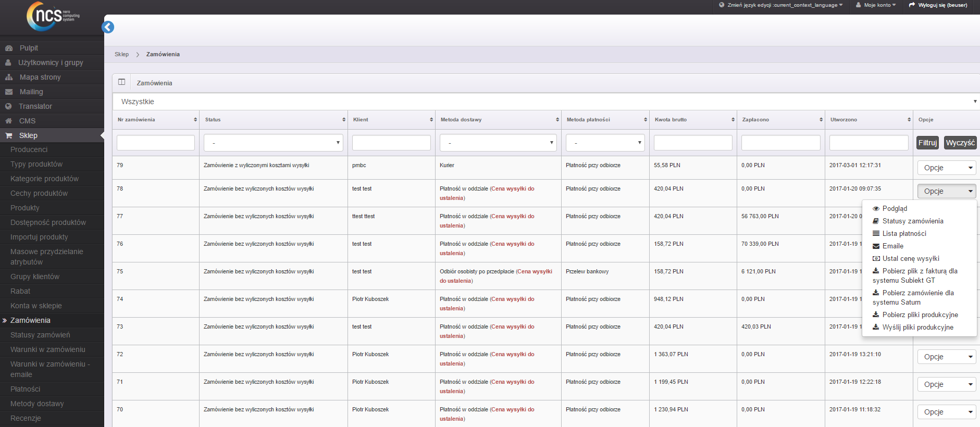Open the Moje konto menu
The image size is (980, 427).
(876, 5)
